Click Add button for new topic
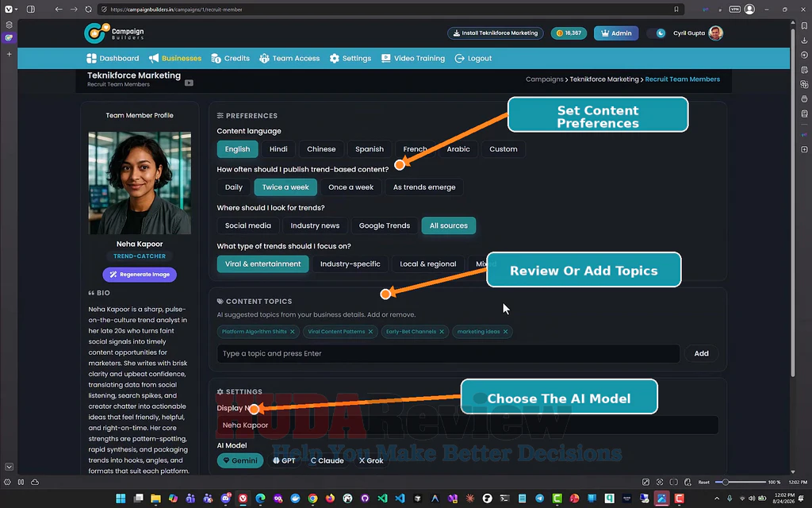Viewport: 812px width, 508px height. [x=701, y=353]
